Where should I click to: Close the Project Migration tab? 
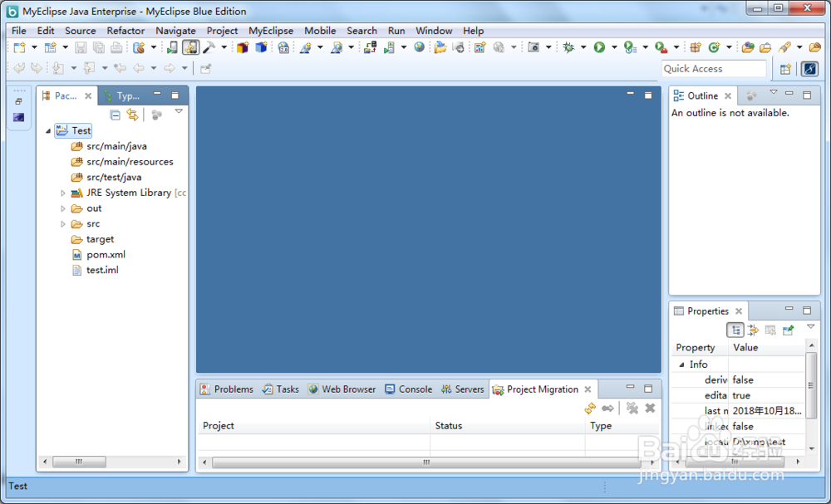coord(588,389)
